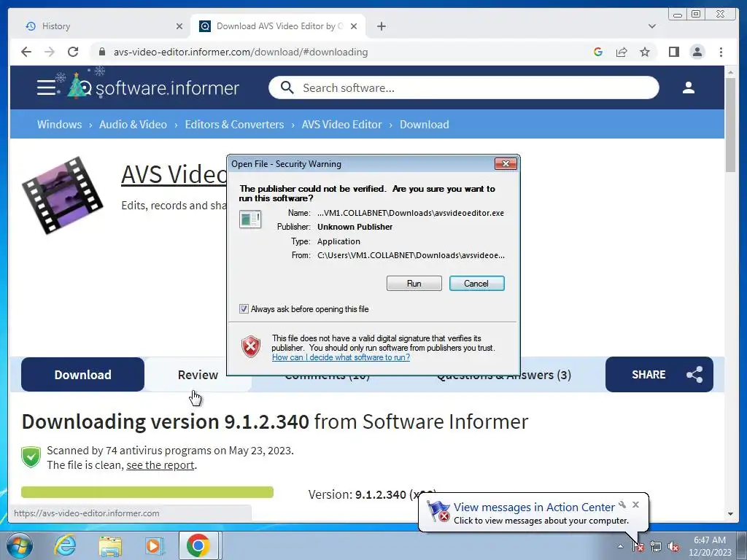Click the red shield warning icon in dialog

click(251, 346)
